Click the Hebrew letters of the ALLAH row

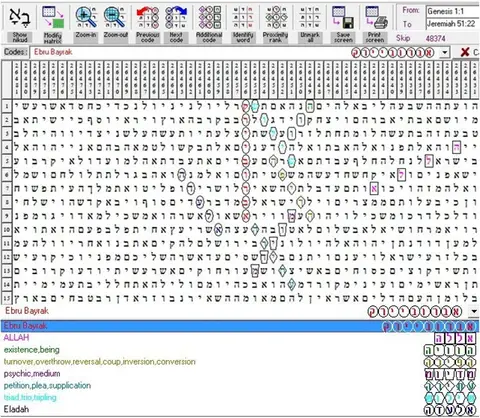[x=455, y=338]
